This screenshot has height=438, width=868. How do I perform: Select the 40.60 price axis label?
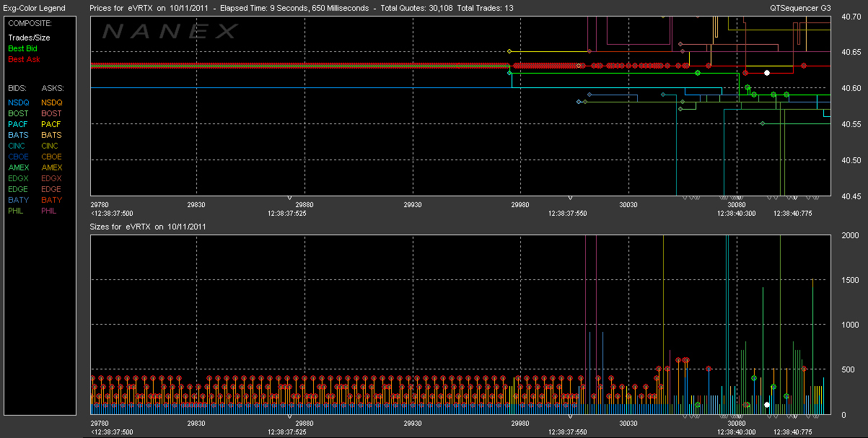851,88
